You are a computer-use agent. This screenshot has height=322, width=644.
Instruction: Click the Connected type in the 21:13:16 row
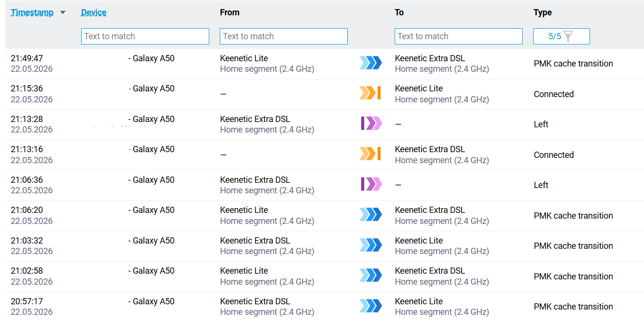(x=554, y=155)
